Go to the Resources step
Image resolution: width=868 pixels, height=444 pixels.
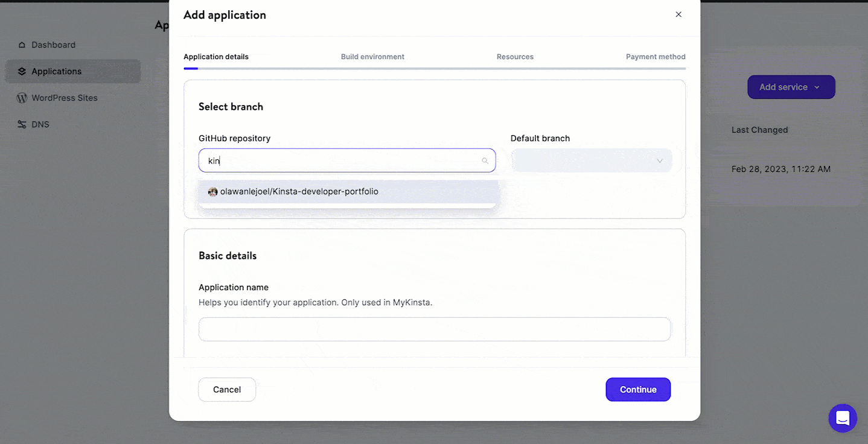(515, 57)
